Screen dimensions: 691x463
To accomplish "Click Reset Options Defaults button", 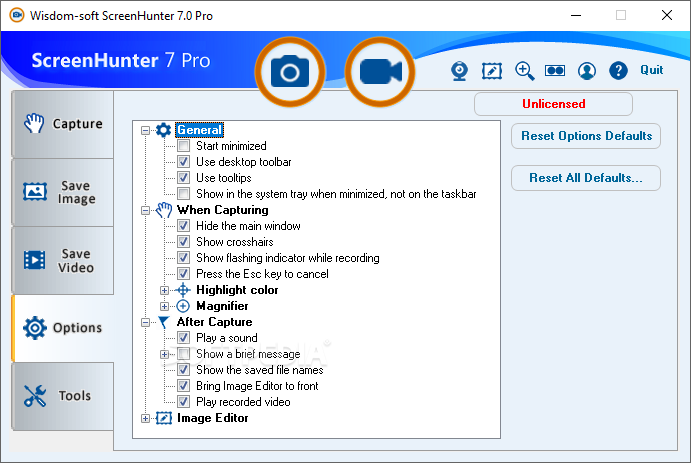I will tap(586, 136).
